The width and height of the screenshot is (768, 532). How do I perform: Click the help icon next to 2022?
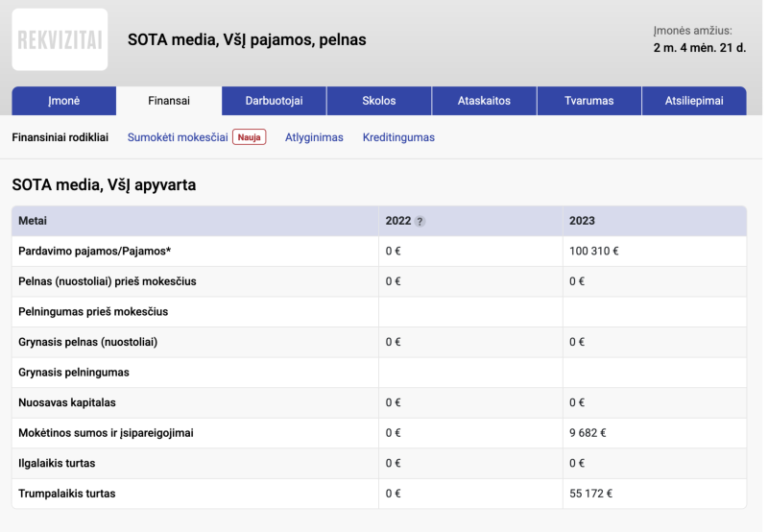(420, 222)
